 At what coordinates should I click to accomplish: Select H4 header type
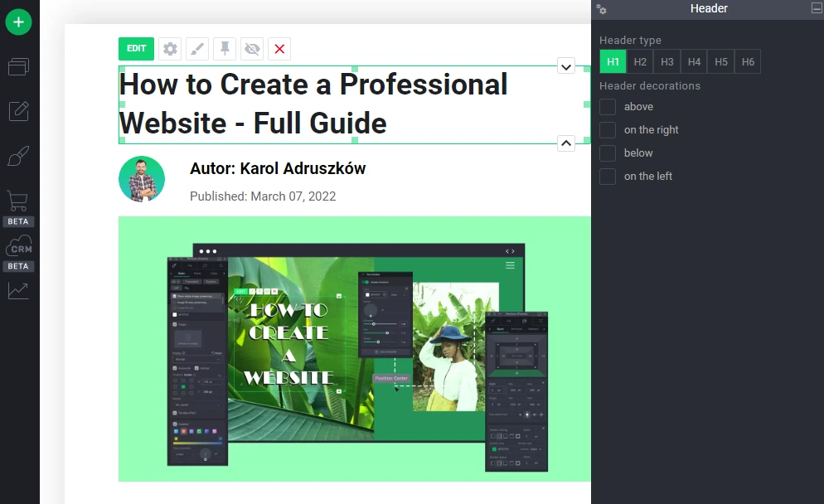pyautogui.click(x=694, y=62)
